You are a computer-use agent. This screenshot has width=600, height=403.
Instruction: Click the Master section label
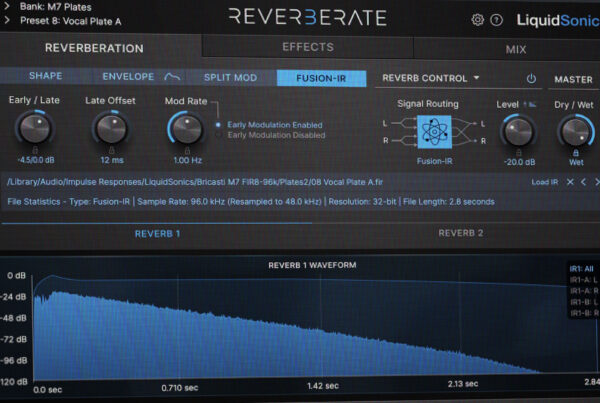click(x=573, y=79)
